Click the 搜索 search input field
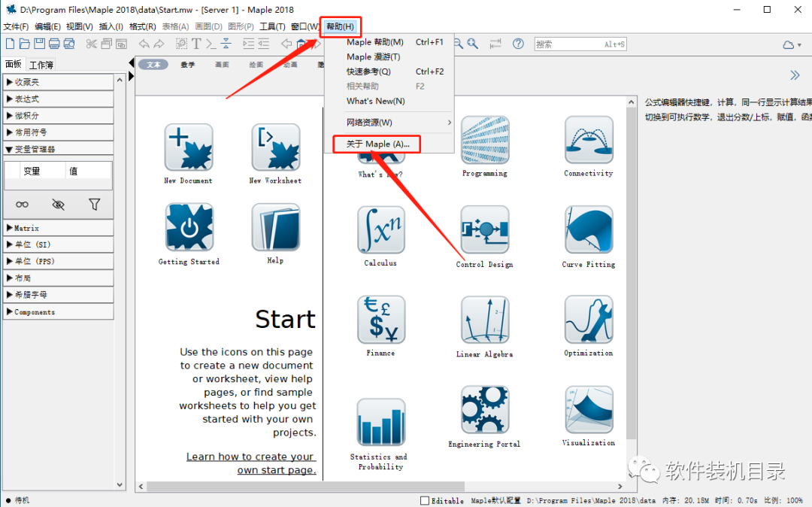 click(x=580, y=44)
